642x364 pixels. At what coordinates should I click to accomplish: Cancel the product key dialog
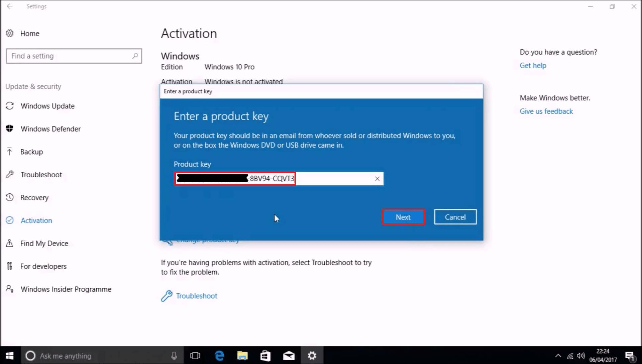click(455, 217)
